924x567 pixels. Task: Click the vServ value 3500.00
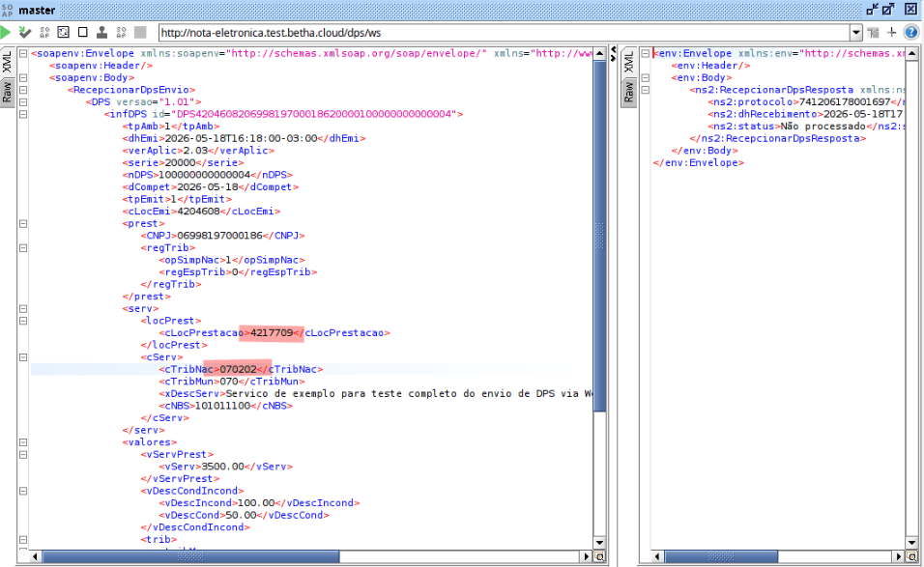tap(222, 467)
